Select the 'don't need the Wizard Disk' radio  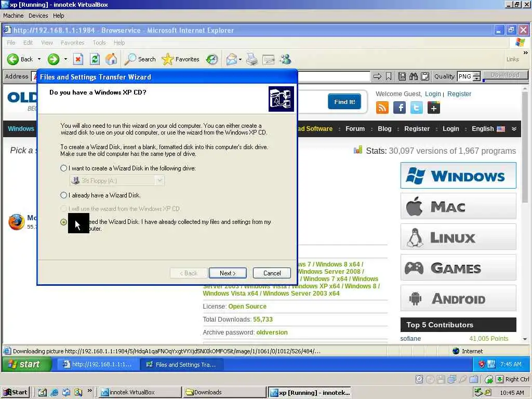[63, 222]
